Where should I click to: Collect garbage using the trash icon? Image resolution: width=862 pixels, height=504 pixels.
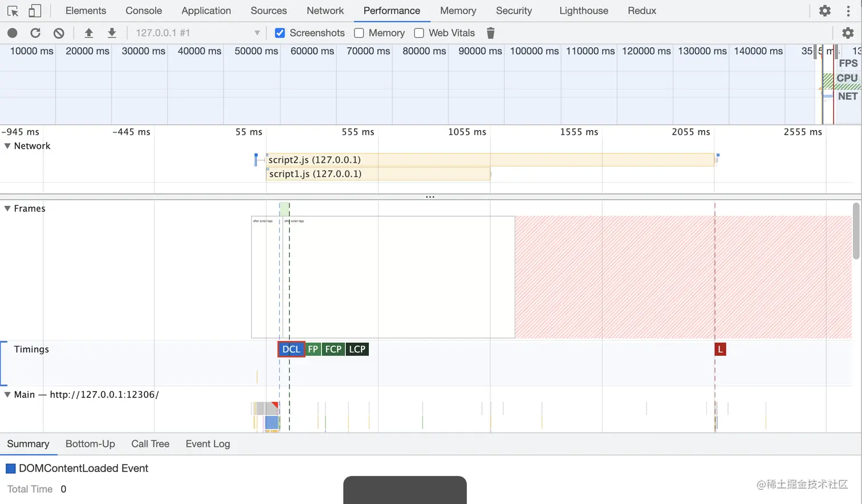tap(490, 33)
